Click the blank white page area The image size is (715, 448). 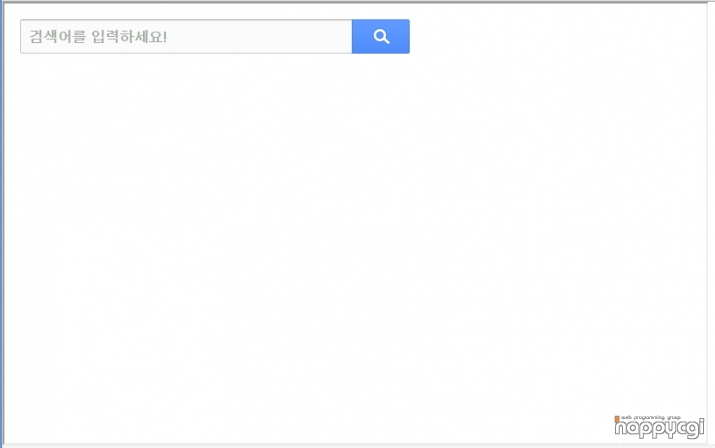(x=356, y=237)
